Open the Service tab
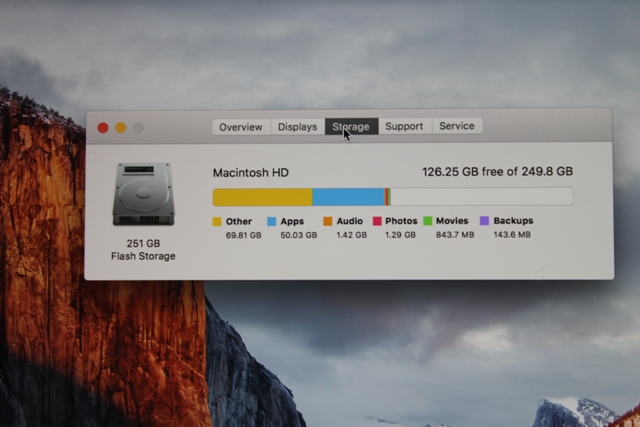640x427 pixels. pyautogui.click(x=457, y=126)
